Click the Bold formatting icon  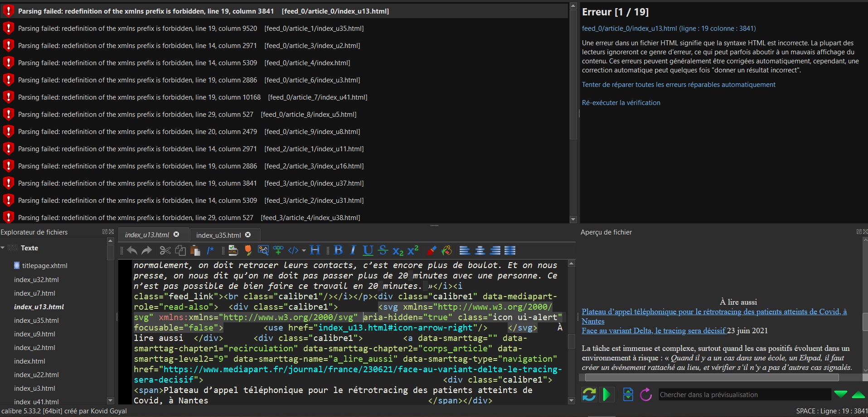pyautogui.click(x=338, y=250)
